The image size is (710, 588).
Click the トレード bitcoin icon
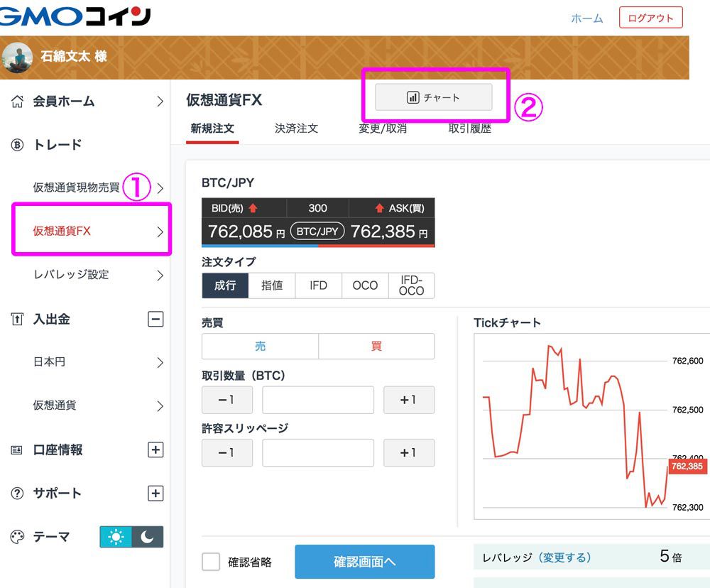[17, 144]
